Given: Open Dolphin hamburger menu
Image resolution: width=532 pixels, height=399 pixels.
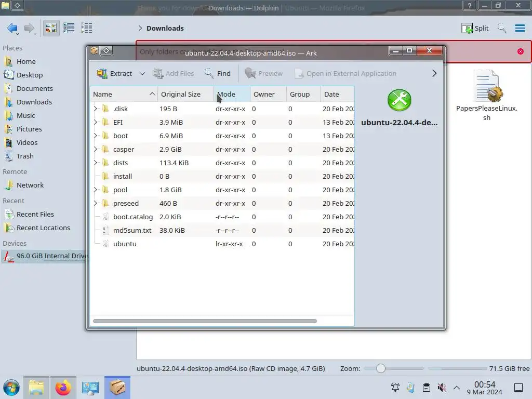Looking at the screenshot, I should pyautogui.click(x=520, y=28).
